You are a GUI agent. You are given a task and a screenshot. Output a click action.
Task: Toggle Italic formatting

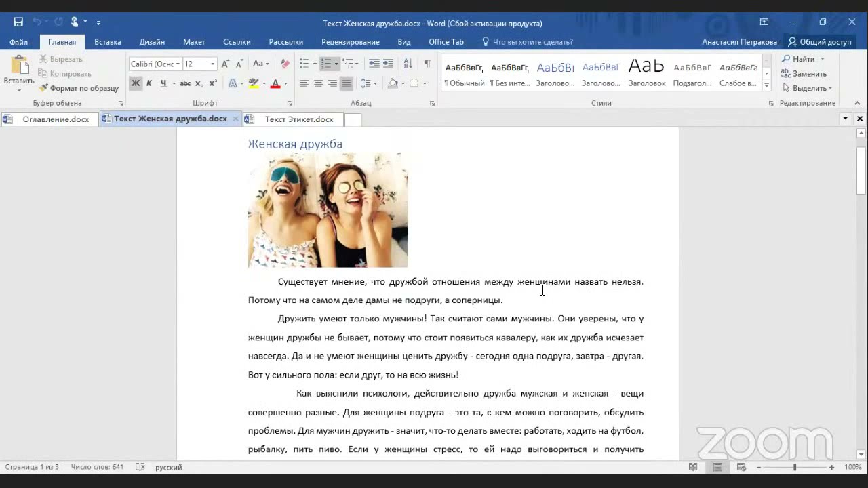coord(149,83)
